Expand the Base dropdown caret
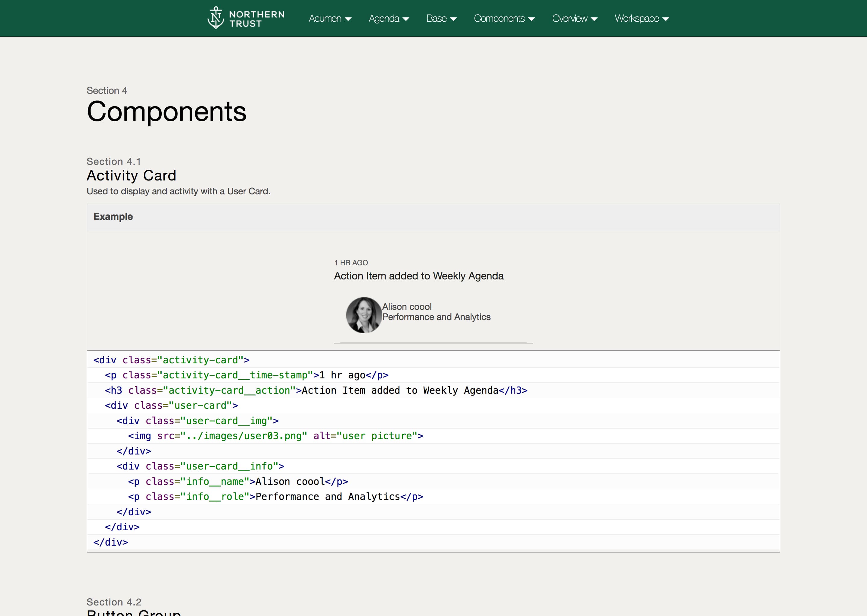 point(453,19)
